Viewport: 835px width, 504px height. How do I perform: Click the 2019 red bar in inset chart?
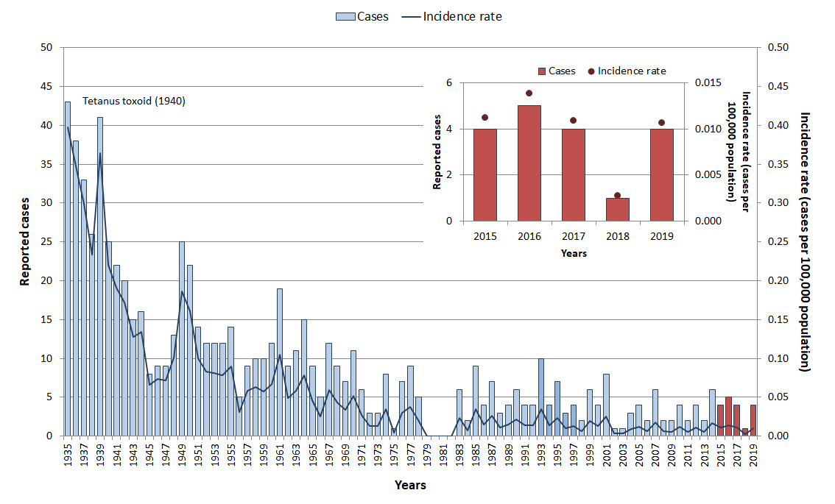[x=661, y=174]
